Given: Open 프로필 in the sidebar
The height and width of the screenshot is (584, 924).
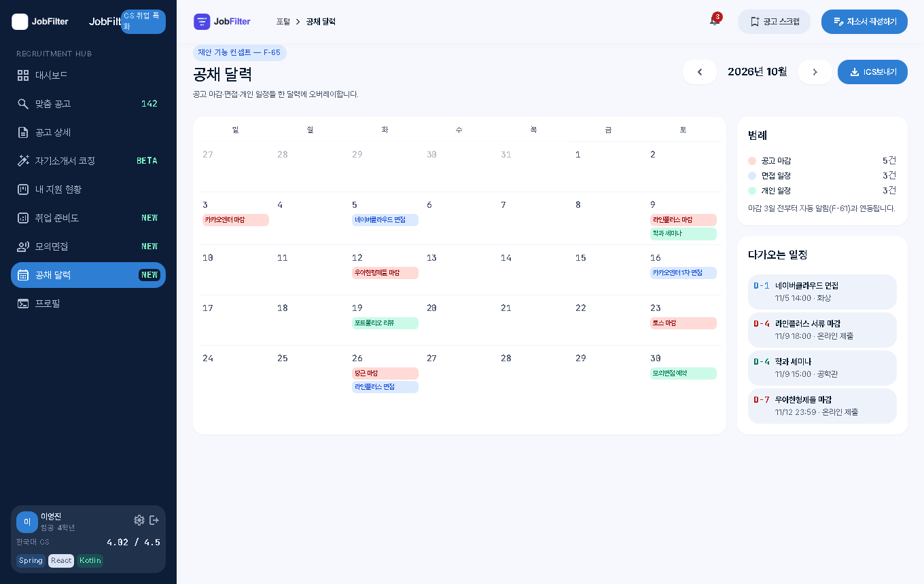Looking at the screenshot, I should (x=88, y=304).
